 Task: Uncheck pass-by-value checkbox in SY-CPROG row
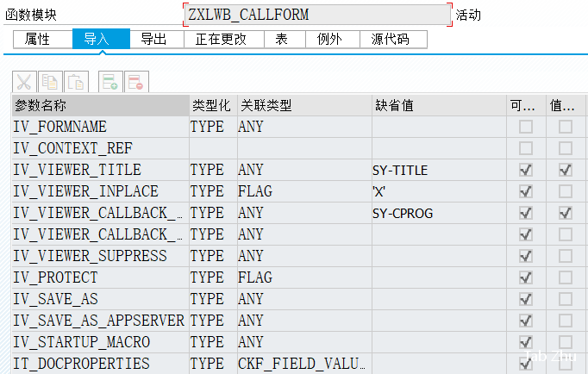coord(566,213)
